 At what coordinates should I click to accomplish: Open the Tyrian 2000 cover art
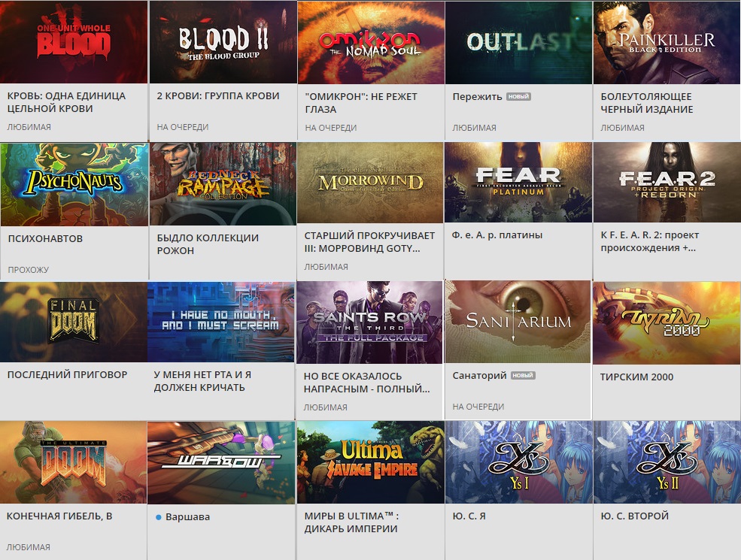(x=667, y=323)
